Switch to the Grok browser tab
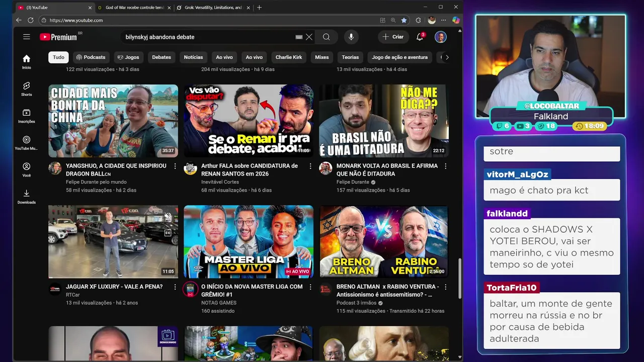The height and width of the screenshot is (362, 644). (213, 8)
